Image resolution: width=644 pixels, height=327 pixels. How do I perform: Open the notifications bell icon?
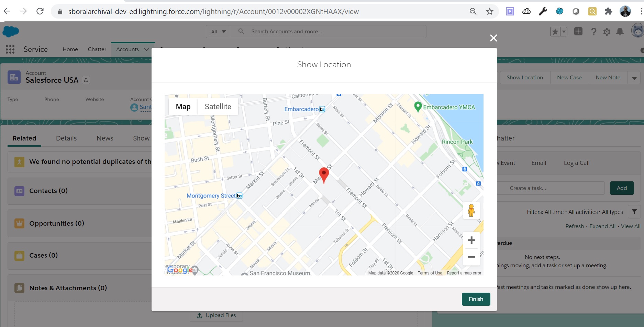point(620,31)
